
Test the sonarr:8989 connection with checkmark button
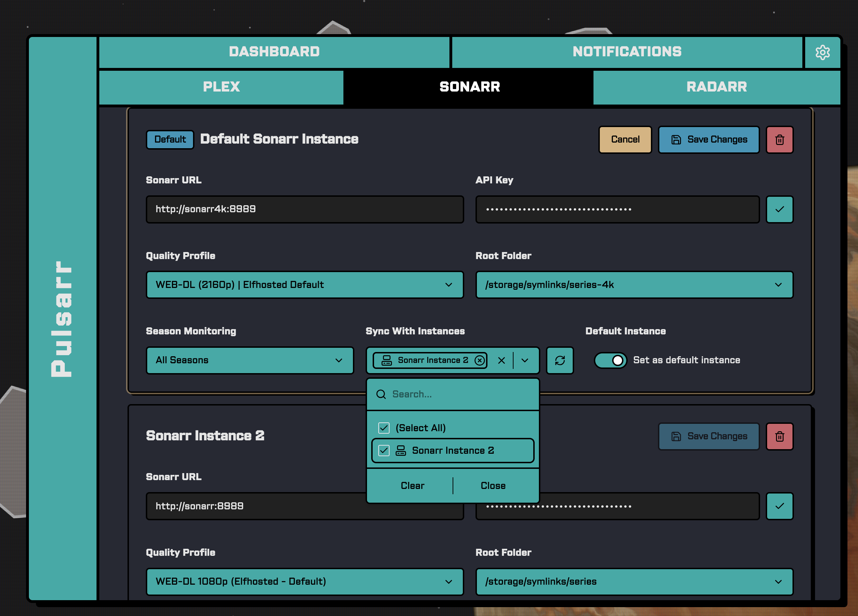(779, 506)
